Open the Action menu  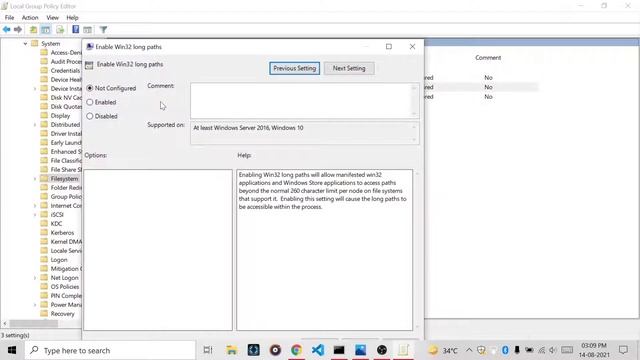coord(30,18)
